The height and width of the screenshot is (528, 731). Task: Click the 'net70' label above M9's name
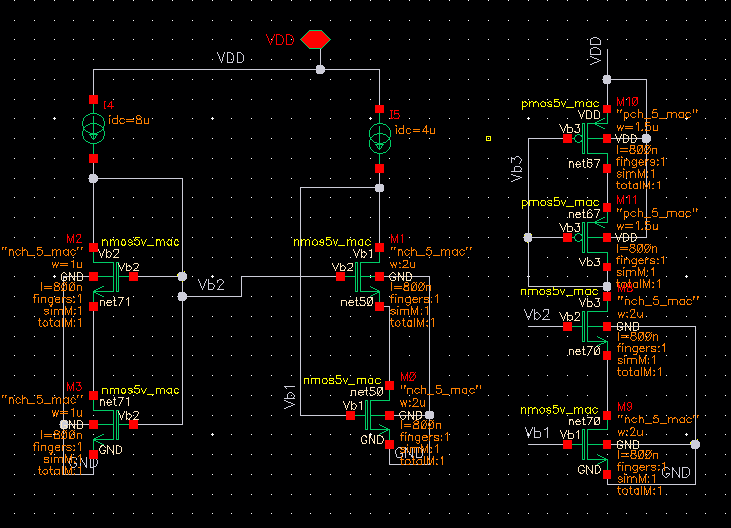point(584,421)
